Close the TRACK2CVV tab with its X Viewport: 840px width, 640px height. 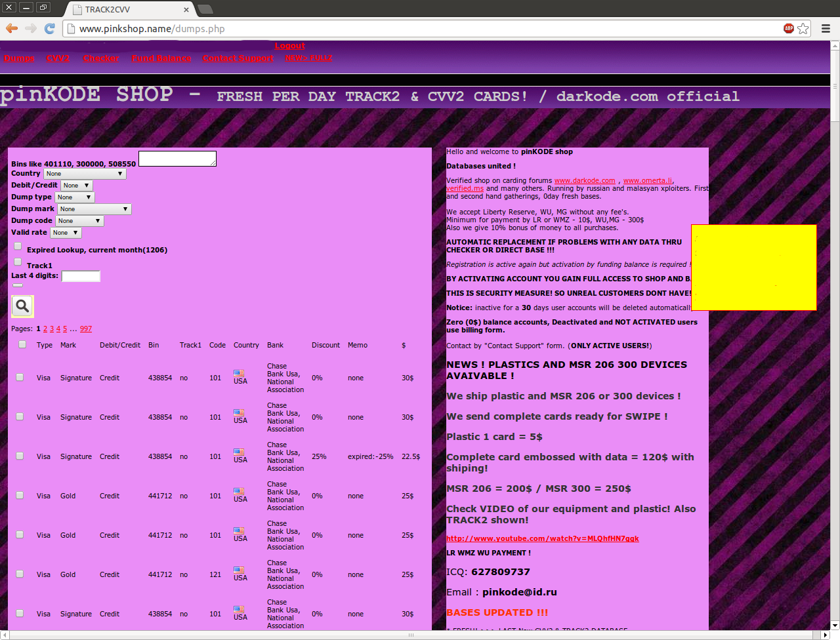coord(186,9)
